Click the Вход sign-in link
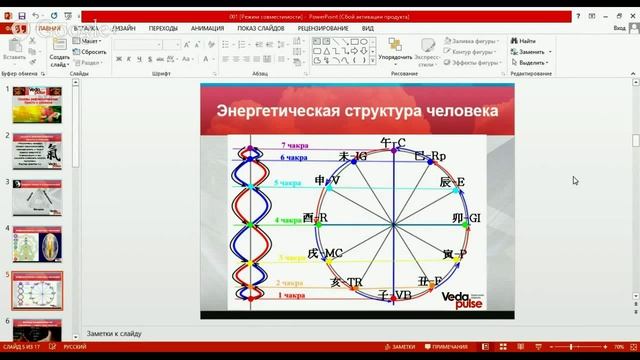The width and height of the screenshot is (640, 360). point(619,28)
